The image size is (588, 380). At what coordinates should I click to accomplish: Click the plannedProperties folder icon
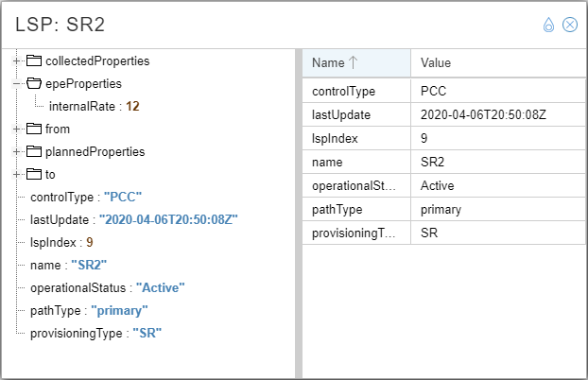pyautogui.click(x=34, y=151)
